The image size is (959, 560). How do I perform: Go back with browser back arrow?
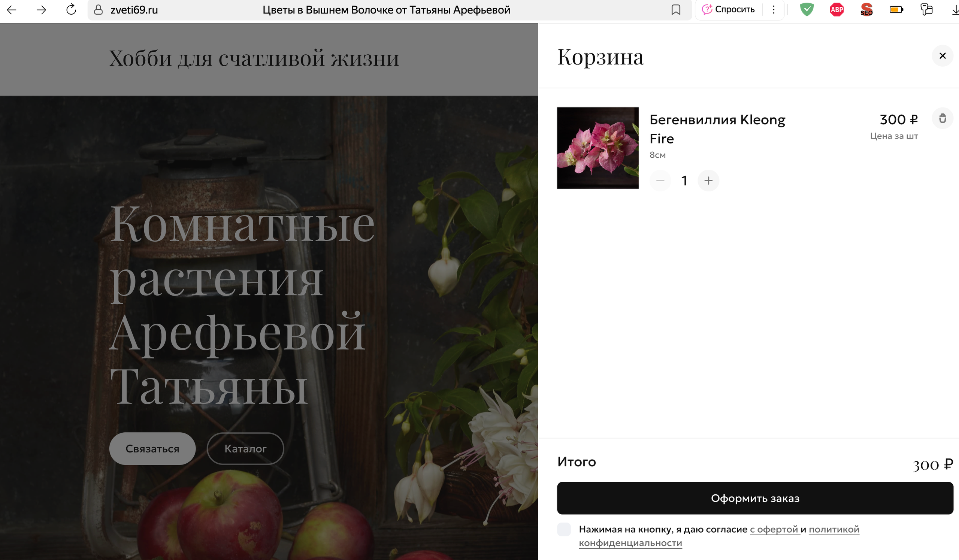11,10
